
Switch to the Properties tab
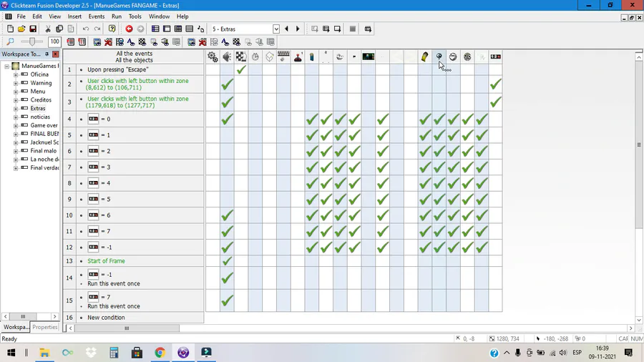45,327
